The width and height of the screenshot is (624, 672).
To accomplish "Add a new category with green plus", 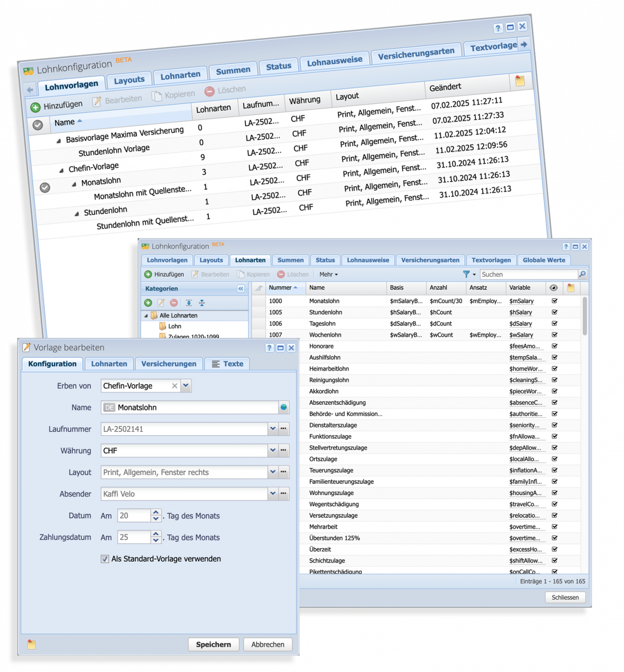I will (x=148, y=303).
